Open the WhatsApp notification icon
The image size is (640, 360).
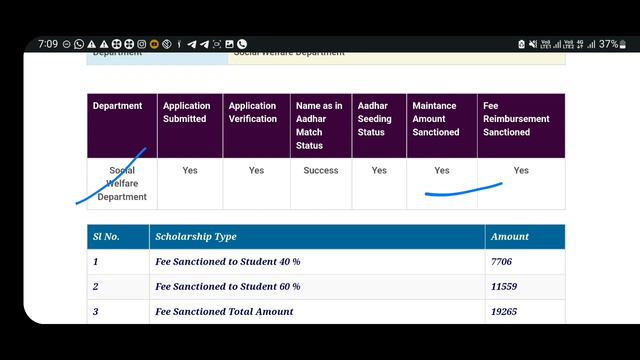point(79,44)
